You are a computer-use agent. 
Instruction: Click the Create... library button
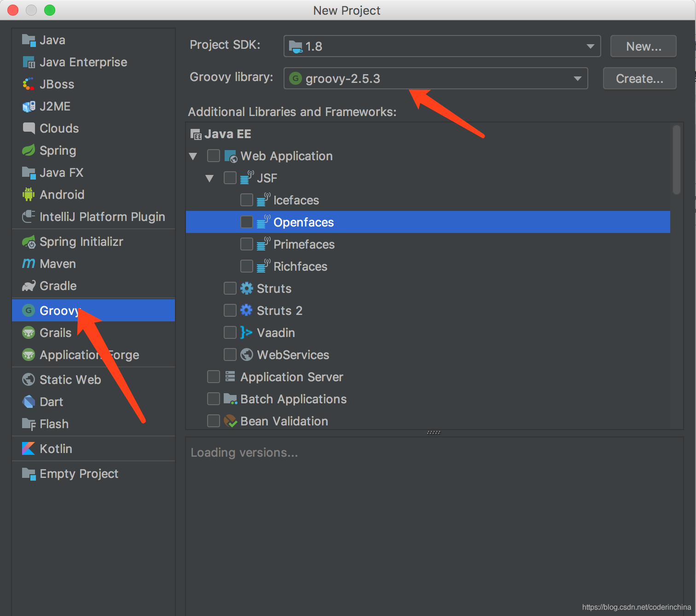click(639, 78)
